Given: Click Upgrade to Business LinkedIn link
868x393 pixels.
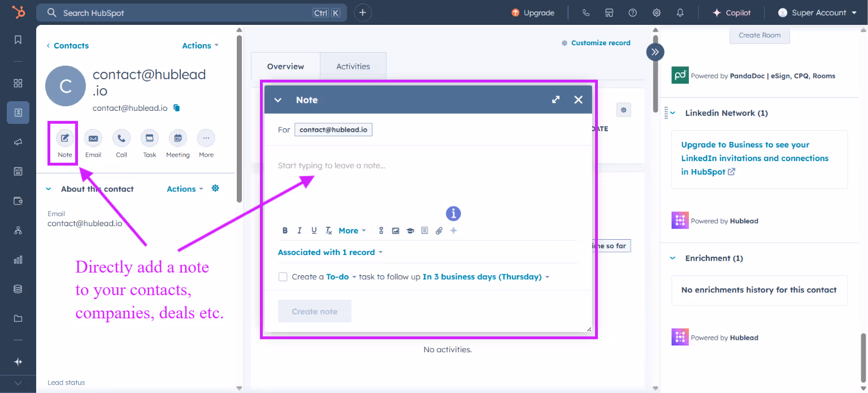Looking at the screenshot, I should pos(755,158).
